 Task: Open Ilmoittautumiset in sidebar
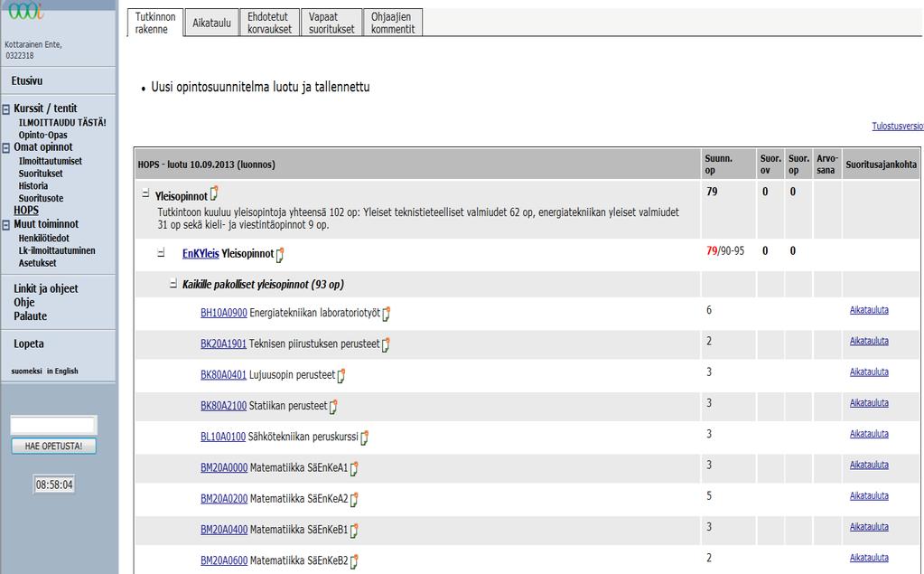[50, 161]
